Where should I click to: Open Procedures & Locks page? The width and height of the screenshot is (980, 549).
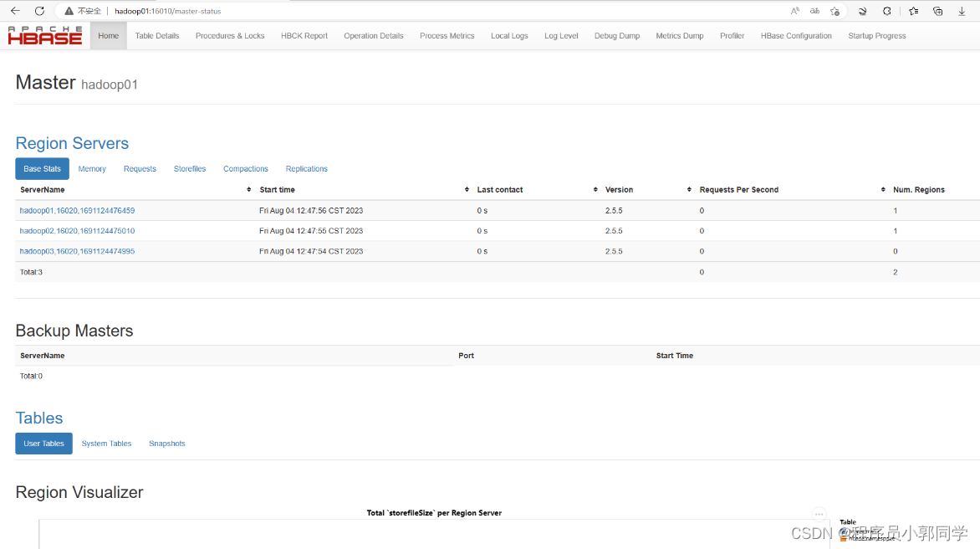pos(230,36)
